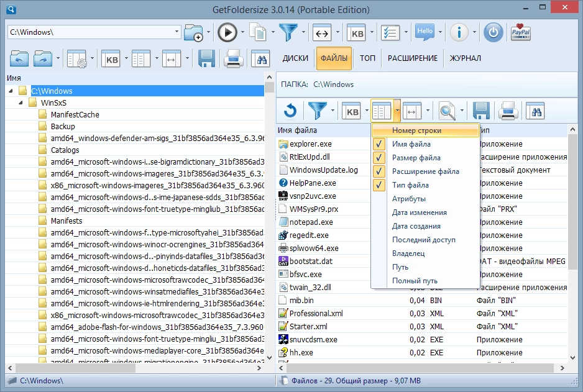Print folder tree with printer icon
This screenshot has height=392, width=583.
coord(233,59)
